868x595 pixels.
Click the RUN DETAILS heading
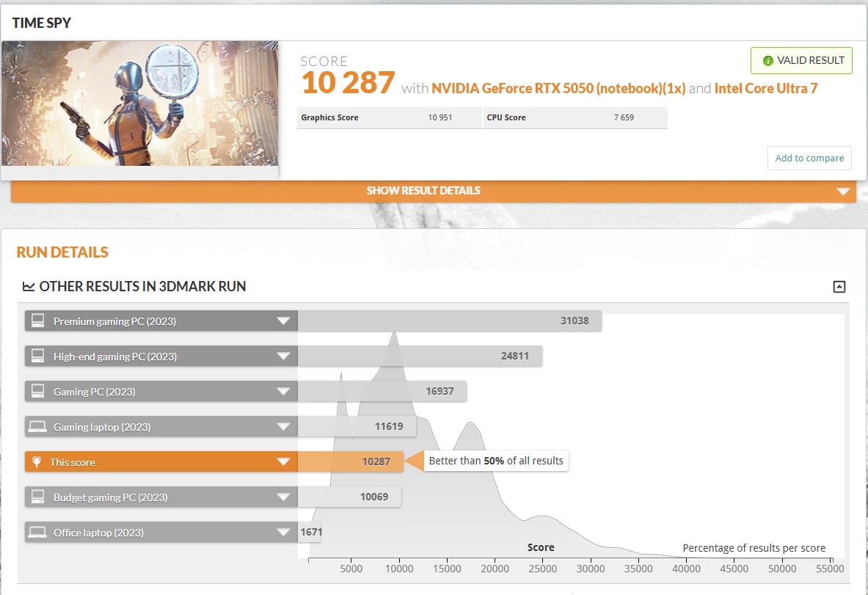pyautogui.click(x=62, y=252)
